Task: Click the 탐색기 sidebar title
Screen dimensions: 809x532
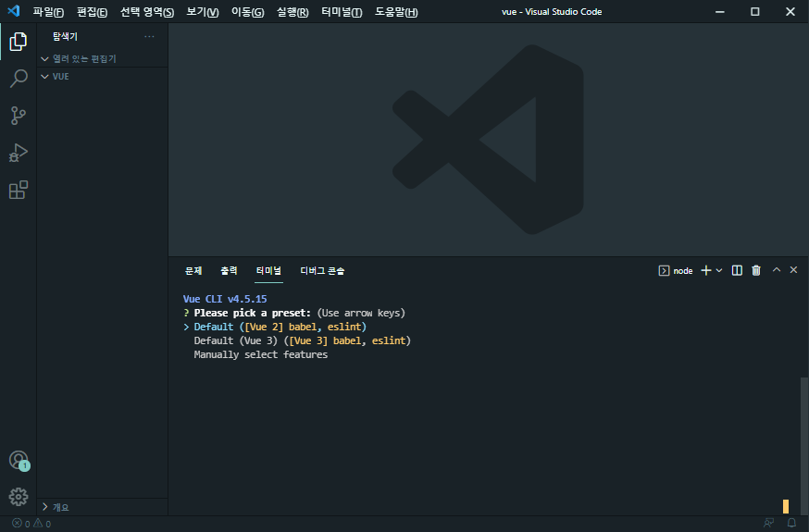Action: point(65,37)
